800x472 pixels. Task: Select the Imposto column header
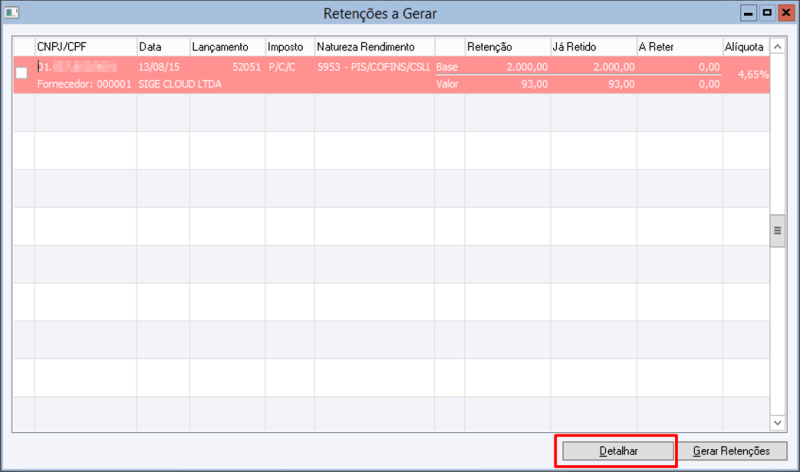coord(290,47)
